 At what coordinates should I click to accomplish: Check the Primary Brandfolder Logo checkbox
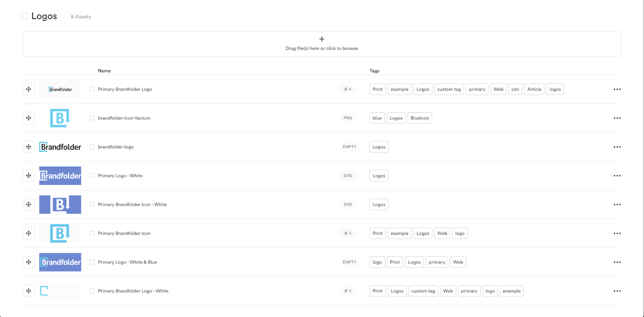click(92, 89)
